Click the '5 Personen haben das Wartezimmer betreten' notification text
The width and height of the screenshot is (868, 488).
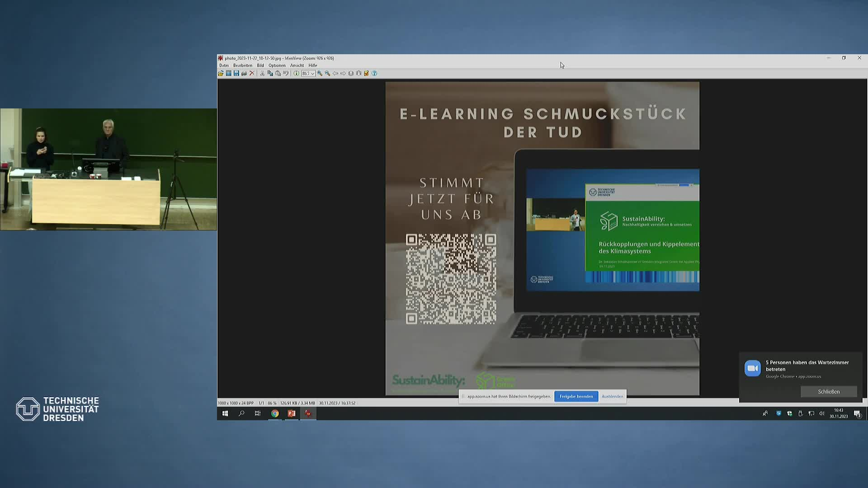click(x=807, y=366)
